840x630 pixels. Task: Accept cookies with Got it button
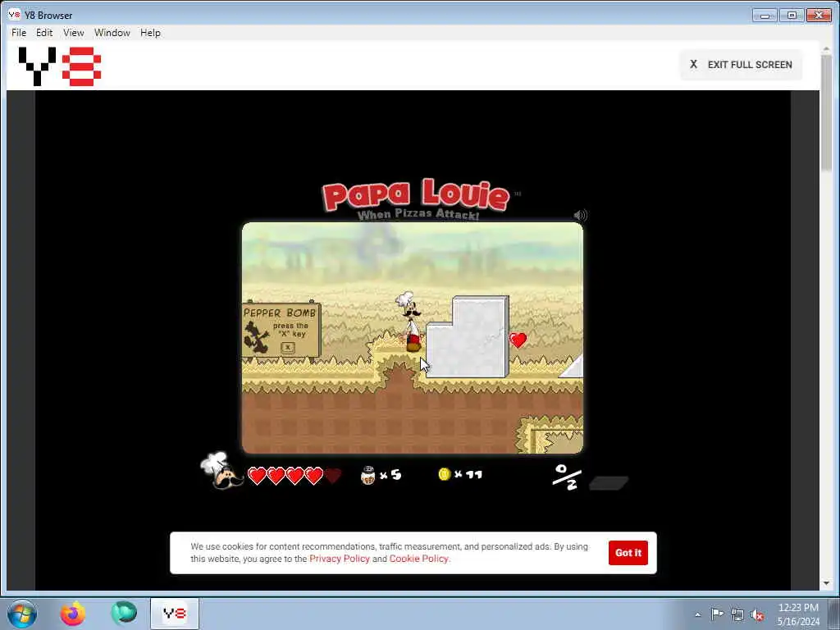click(x=628, y=553)
